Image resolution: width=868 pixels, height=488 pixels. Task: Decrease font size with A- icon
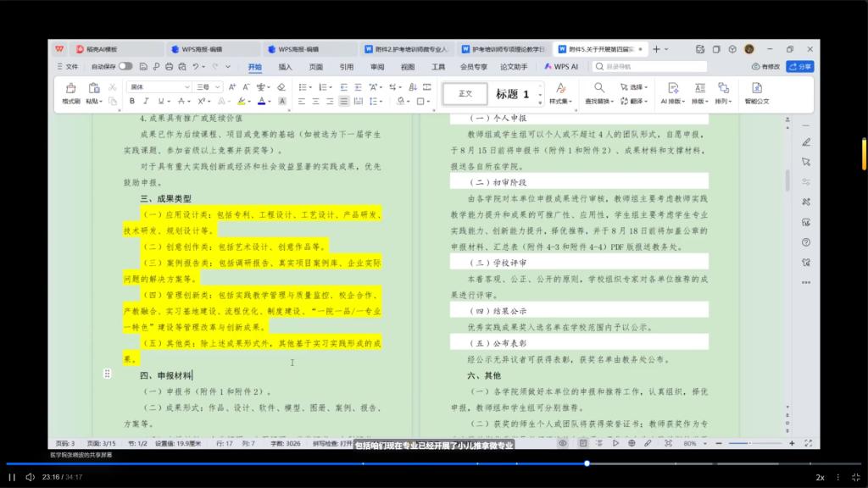click(246, 87)
